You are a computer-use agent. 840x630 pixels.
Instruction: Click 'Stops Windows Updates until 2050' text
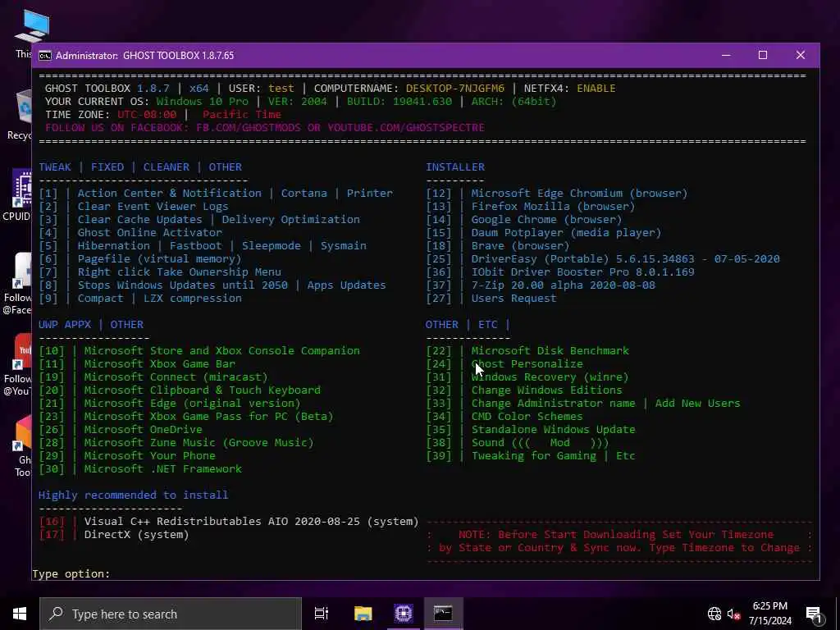(183, 285)
